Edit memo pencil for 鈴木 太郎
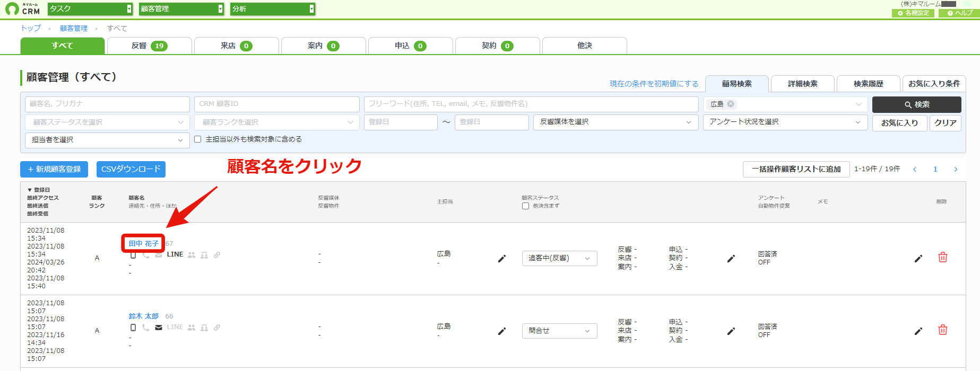Screen dimensions: 980x371 click(918, 331)
